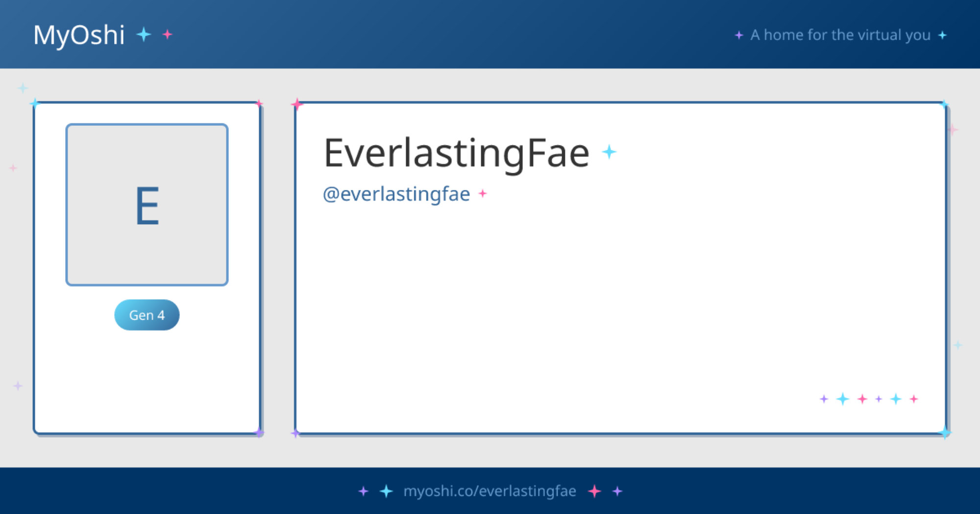
Task: Click the pink sparkle beside the MyOshi logo
Action: [168, 34]
